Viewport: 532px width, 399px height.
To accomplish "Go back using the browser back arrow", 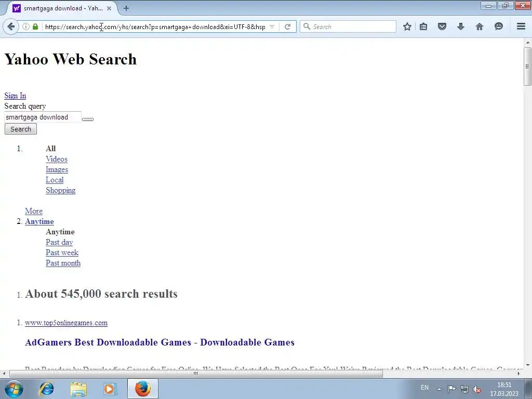I will 11,26.
